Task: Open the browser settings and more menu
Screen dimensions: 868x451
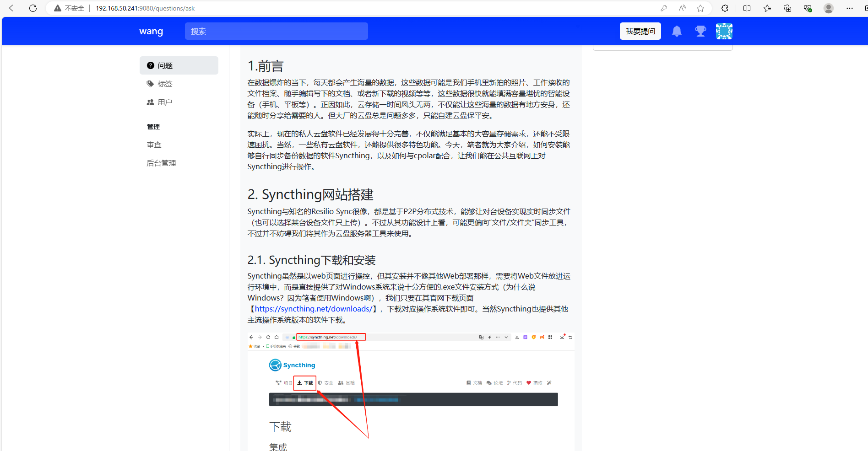Action: point(850,8)
